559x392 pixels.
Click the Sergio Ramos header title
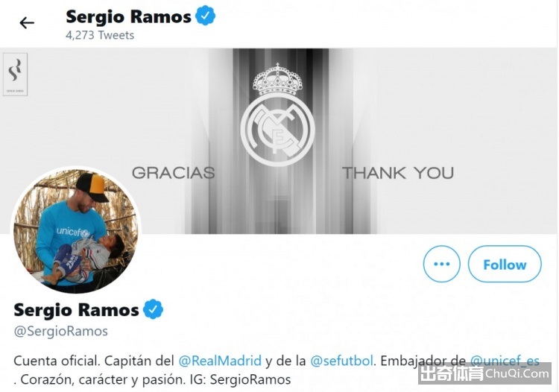[x=128, y=16]
